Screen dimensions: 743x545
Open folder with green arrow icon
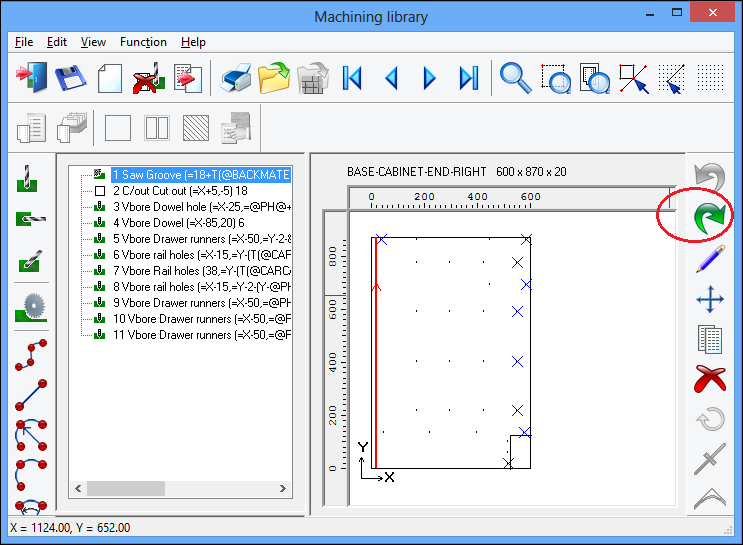click(x=274, y=78)
